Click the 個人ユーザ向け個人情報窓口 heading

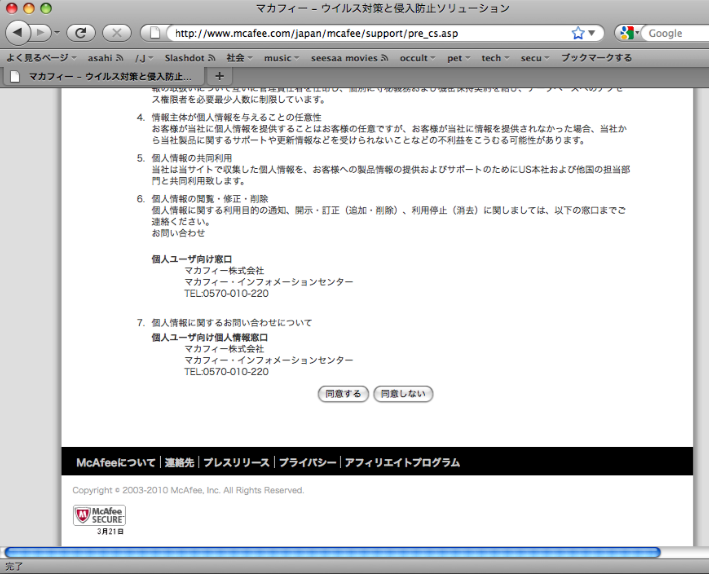click(x=209, y=337)
